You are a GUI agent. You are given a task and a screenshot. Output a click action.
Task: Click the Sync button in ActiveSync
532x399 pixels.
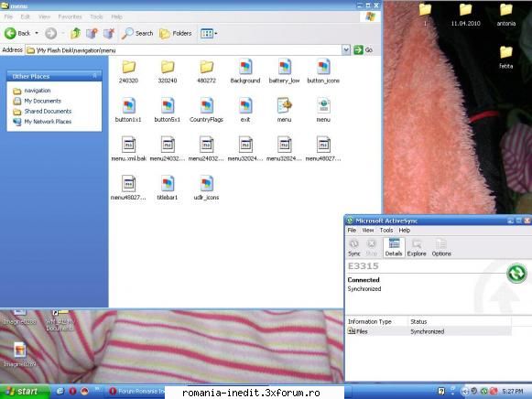coord(354,247)
